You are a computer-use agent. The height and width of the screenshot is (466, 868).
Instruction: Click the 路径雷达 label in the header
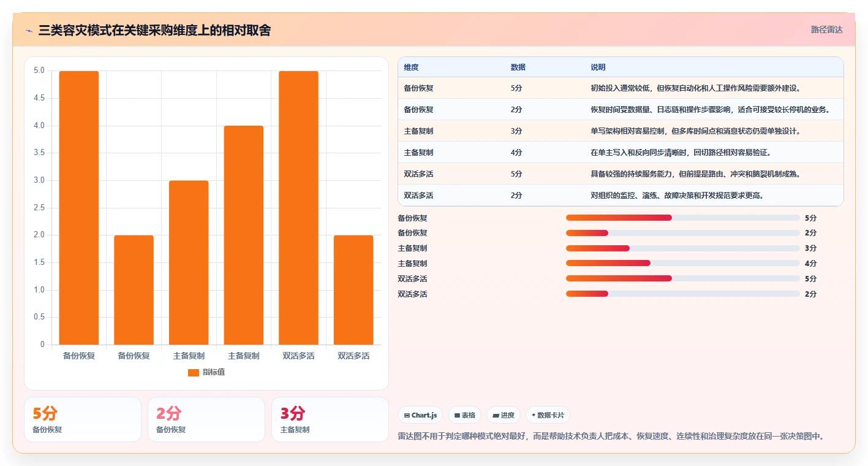826,29
